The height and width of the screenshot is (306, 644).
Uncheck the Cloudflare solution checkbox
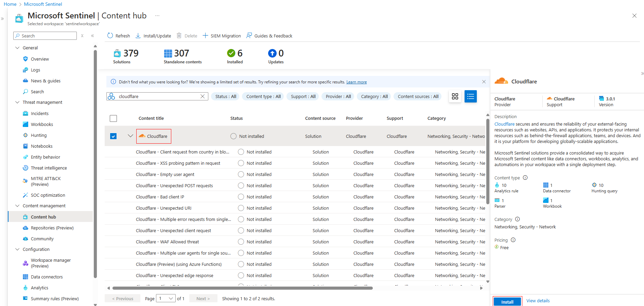[114, 136]
